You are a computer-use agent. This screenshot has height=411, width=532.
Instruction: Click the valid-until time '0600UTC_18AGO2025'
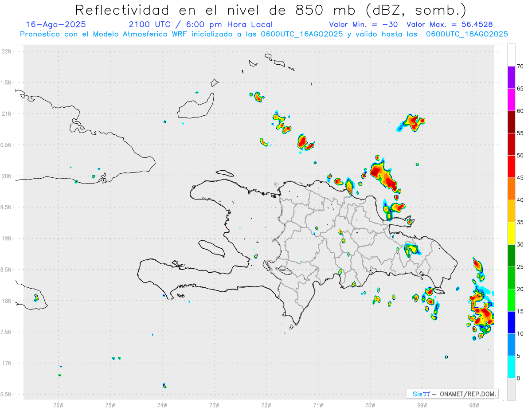[x=467, y=34]
